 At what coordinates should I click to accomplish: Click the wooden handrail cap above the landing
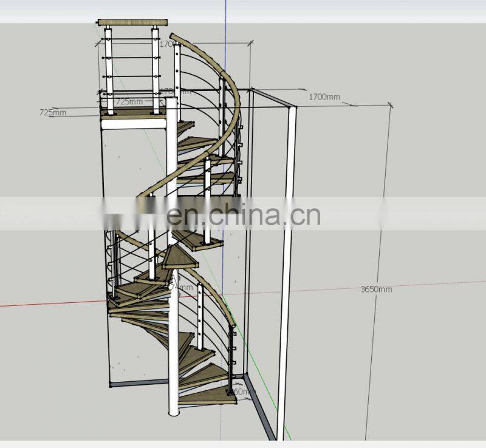pos(132,21)
